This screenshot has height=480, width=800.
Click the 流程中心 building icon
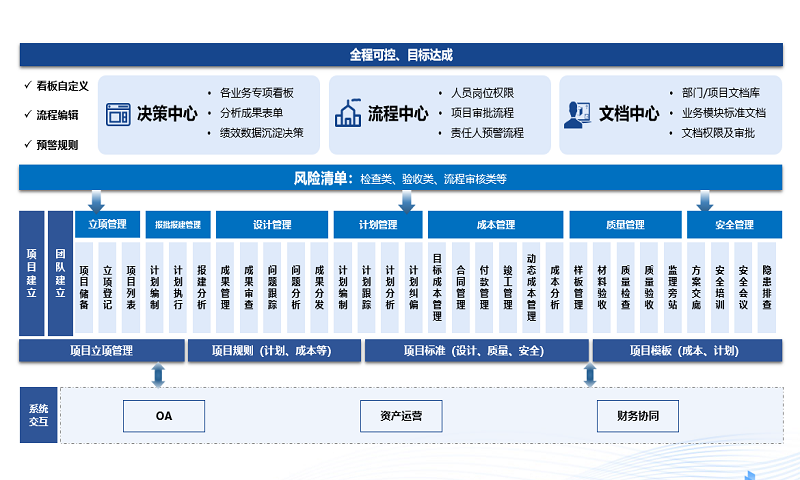(348, 114)
